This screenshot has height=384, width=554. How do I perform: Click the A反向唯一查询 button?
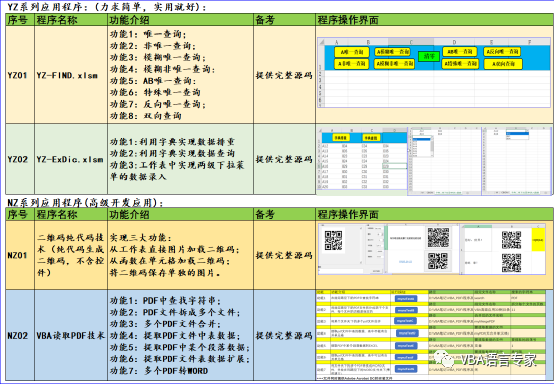coord(502,52)
